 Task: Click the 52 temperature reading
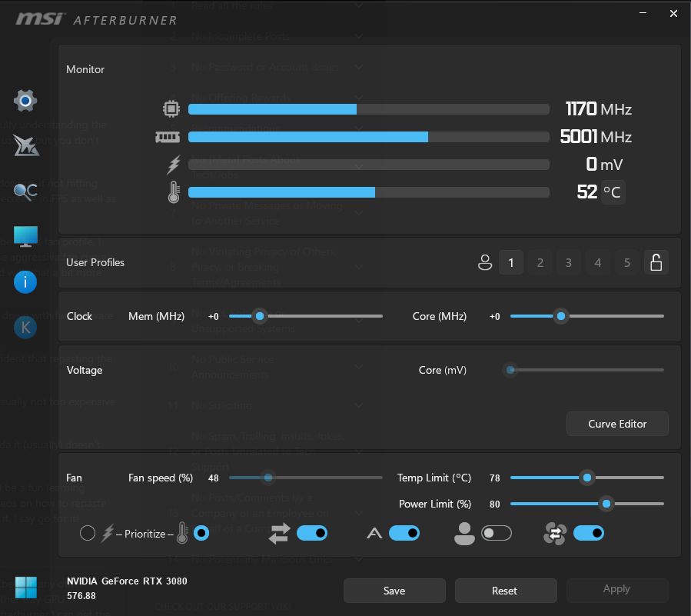tap(587, 191)
